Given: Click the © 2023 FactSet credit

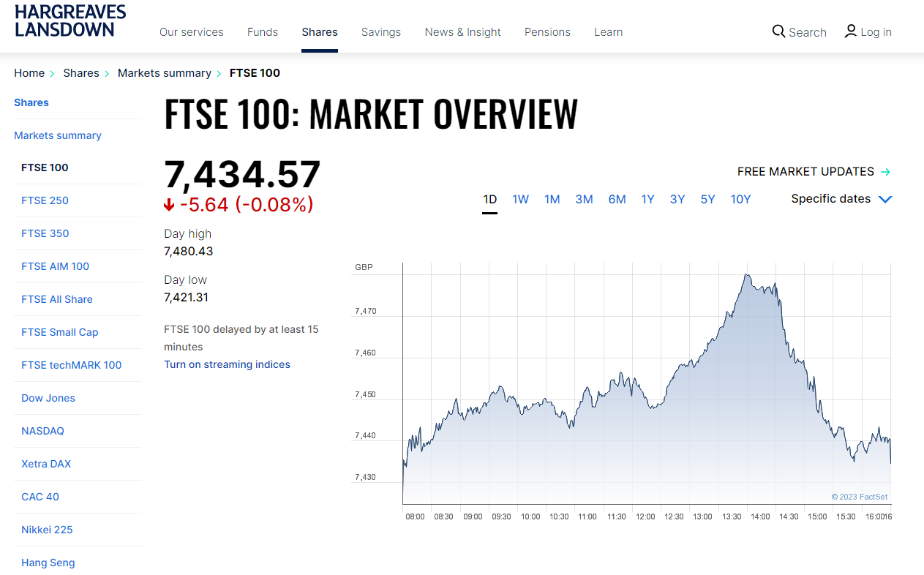Looking at the screenshot, I should pos(860,497).
